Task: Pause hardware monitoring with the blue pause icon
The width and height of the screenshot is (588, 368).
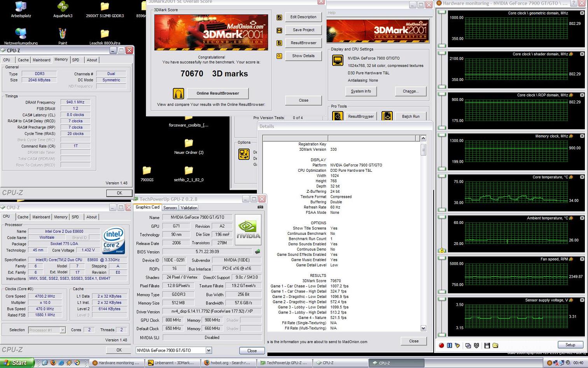Action: coord(450,345)
